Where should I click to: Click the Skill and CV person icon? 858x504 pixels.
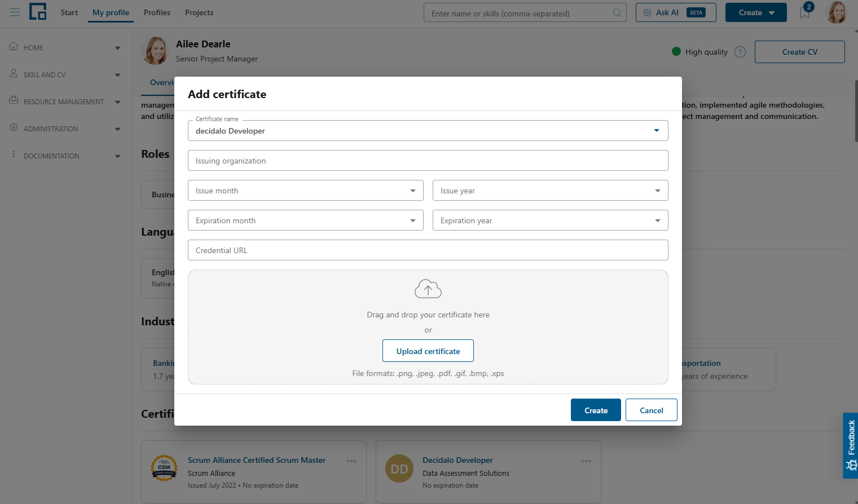point(14,74)
